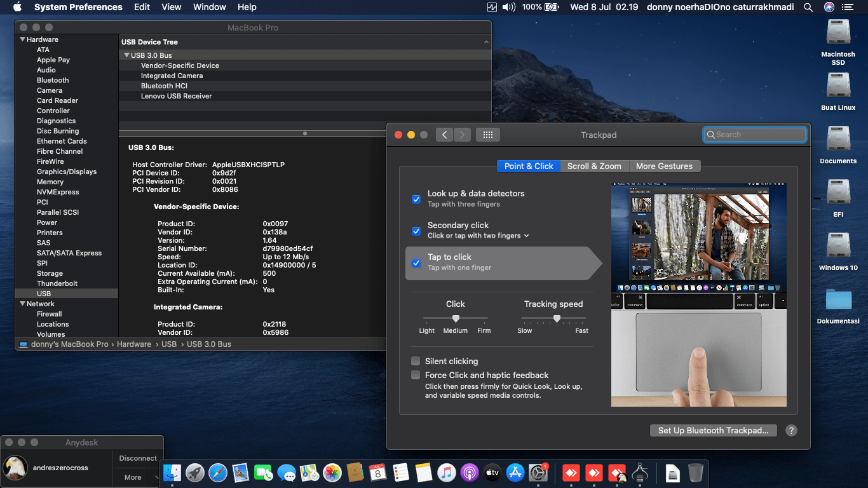Screen dimensions: 868x488
Task: Go back using the Trackpad back arrow
Action: [445, 135]
